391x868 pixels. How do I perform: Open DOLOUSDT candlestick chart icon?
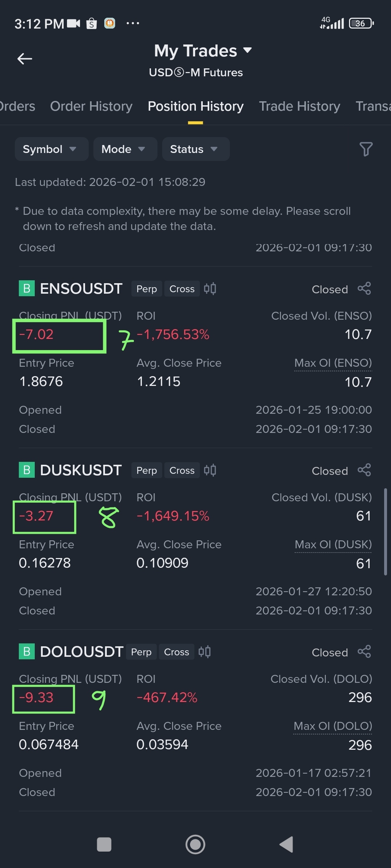pyautogui.click(x=205, y=652)
